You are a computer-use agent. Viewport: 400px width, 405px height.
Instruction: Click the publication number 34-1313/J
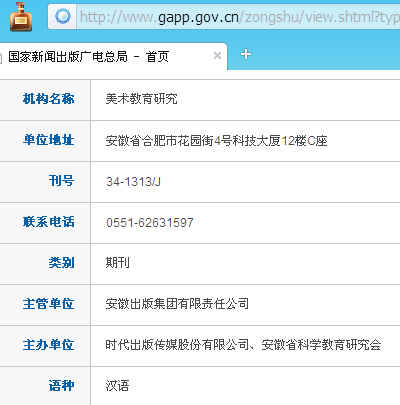click(133, 182)
